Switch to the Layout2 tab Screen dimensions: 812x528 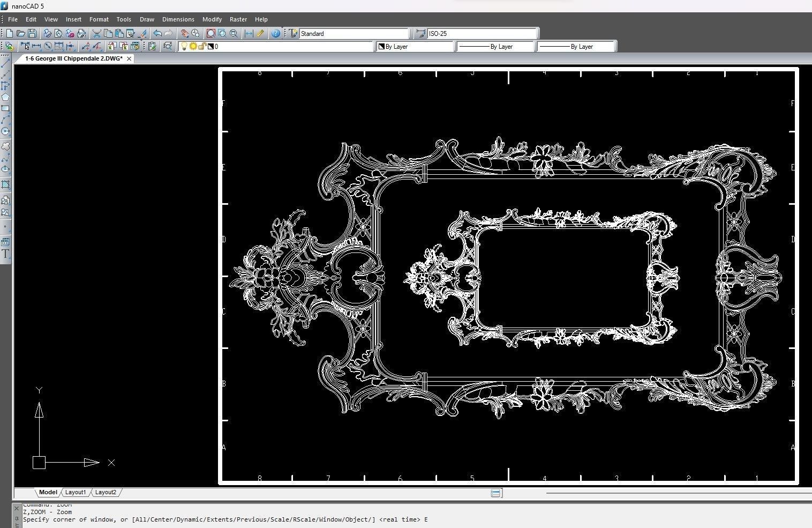coord(106,492)
